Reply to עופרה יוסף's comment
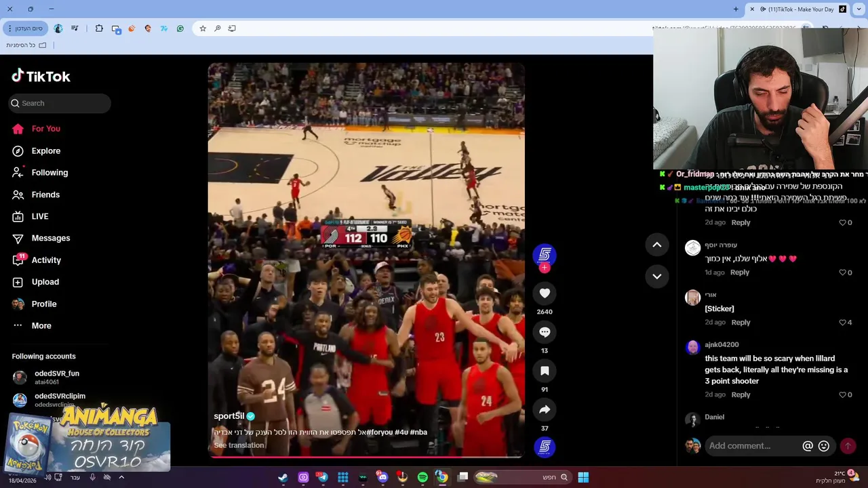This screenshot has width=868, height=488. pos(740,272)
